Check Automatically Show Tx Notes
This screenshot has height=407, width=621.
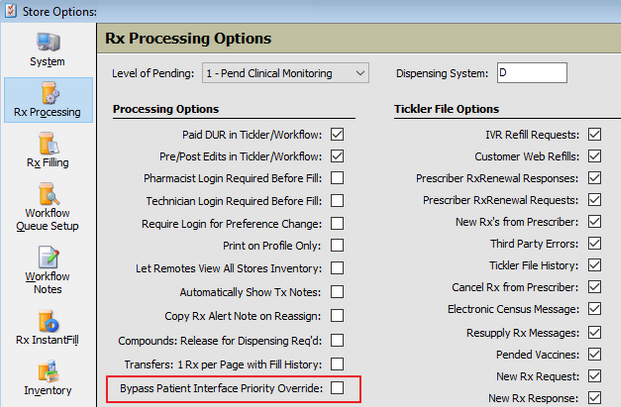point(337,292)
